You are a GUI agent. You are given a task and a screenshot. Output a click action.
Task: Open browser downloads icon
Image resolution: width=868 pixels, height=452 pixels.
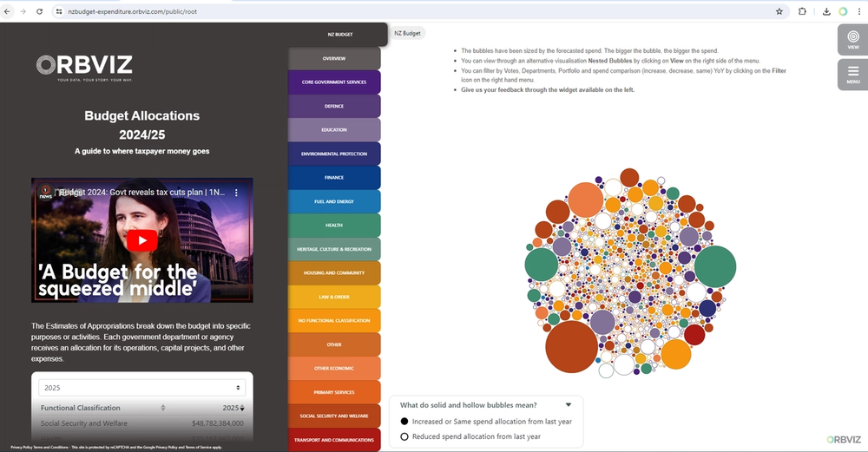point(826,11)
